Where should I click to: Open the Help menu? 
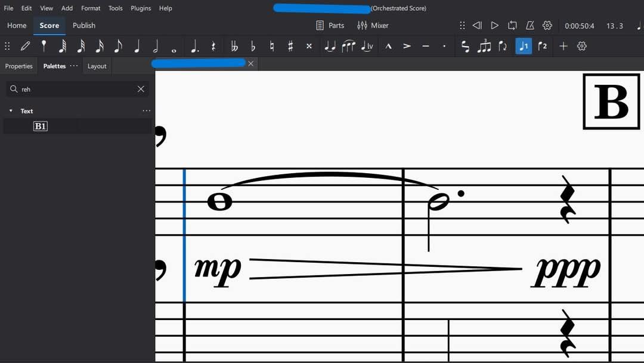[166, 8]
